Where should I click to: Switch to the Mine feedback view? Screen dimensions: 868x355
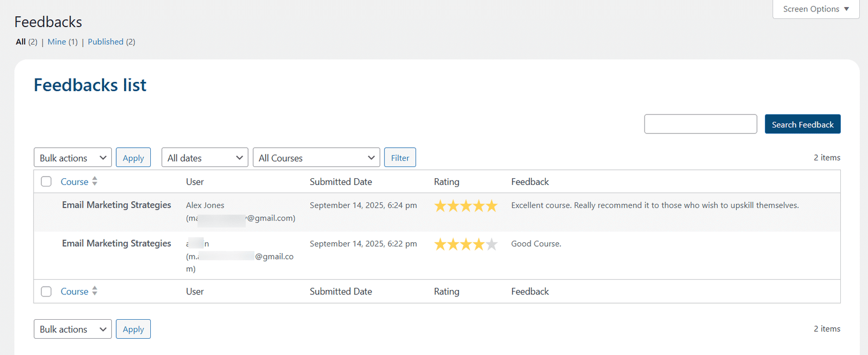click(x=57, y=42)
